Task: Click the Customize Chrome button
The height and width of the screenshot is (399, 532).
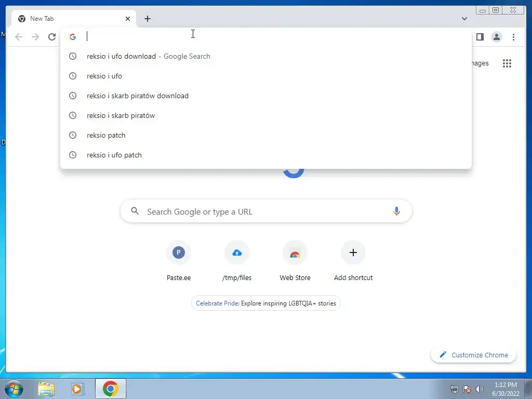Action: [474, 355]
